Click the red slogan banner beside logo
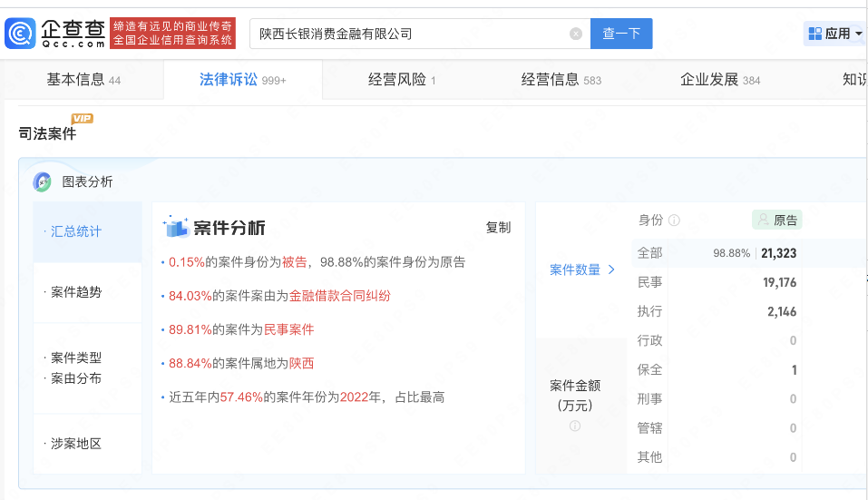 (x=172, y=34)
